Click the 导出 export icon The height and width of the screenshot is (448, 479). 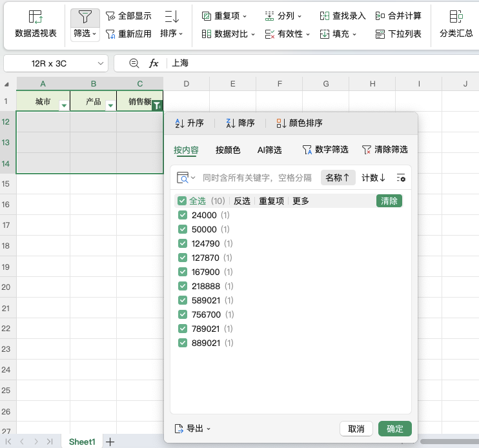click(x=179, y=429)
